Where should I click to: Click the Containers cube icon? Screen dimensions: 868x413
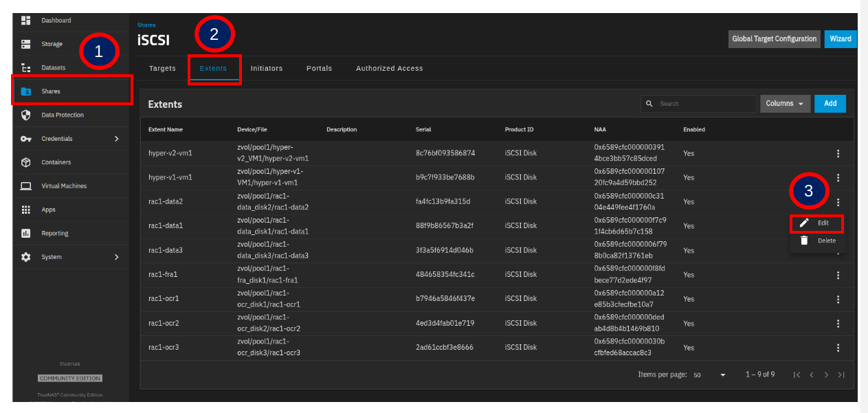point(26,163)
